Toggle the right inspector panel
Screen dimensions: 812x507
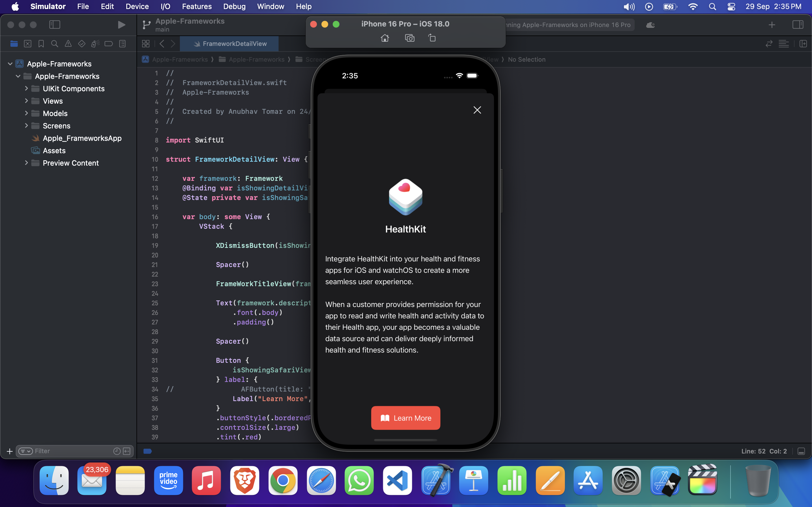(x=798, y=25)
